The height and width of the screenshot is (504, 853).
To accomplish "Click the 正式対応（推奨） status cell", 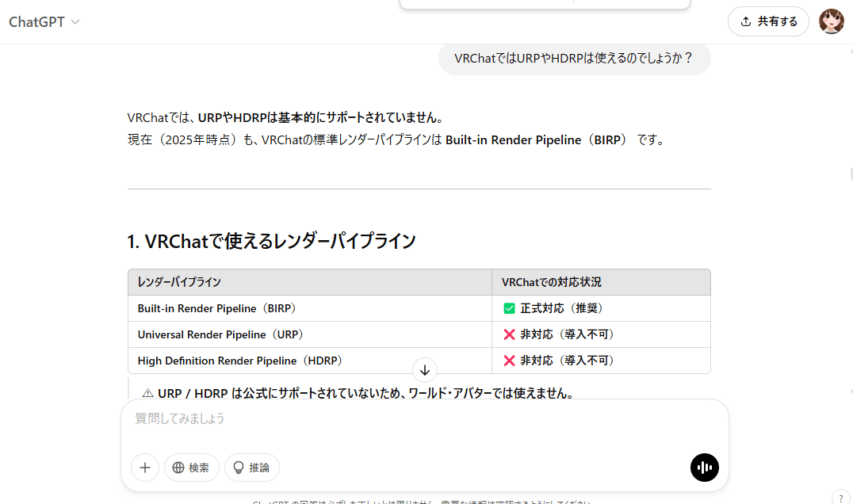I will click(601, 308).
